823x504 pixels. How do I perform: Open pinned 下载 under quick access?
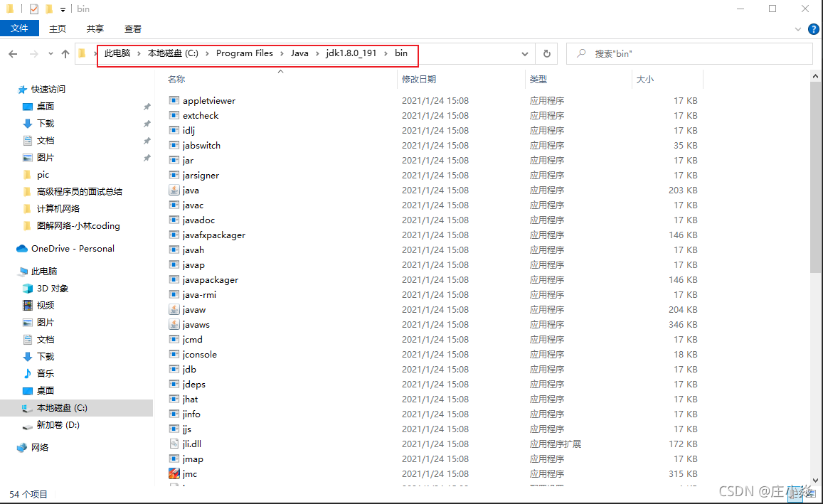coord(46,123)
